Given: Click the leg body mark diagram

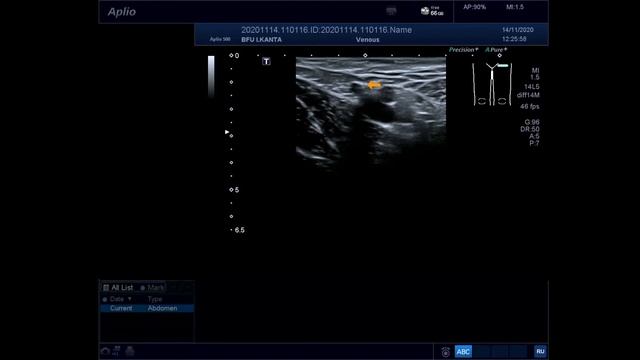Looking at the screenshot, I should pos(492,84).
